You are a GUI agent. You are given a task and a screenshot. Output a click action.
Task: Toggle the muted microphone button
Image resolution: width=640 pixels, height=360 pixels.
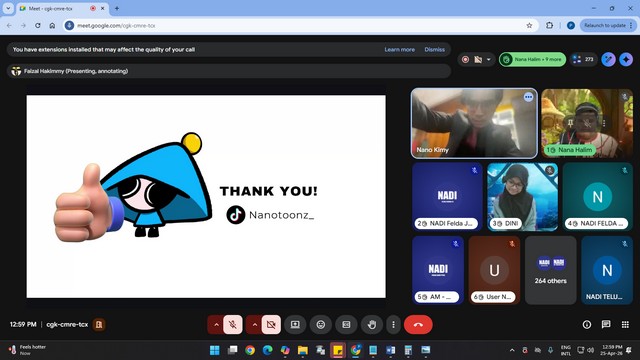tap(233, 325)
